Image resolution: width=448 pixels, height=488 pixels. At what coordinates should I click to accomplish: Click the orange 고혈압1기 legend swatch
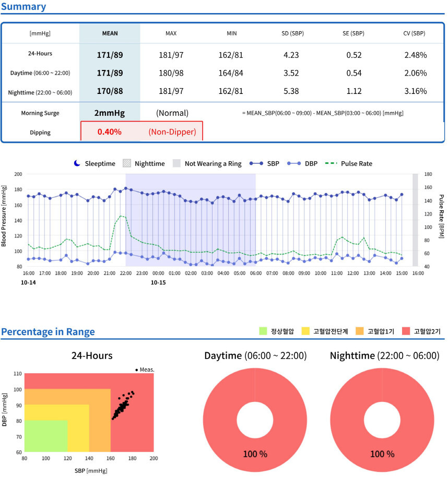(x=360, y=331)
